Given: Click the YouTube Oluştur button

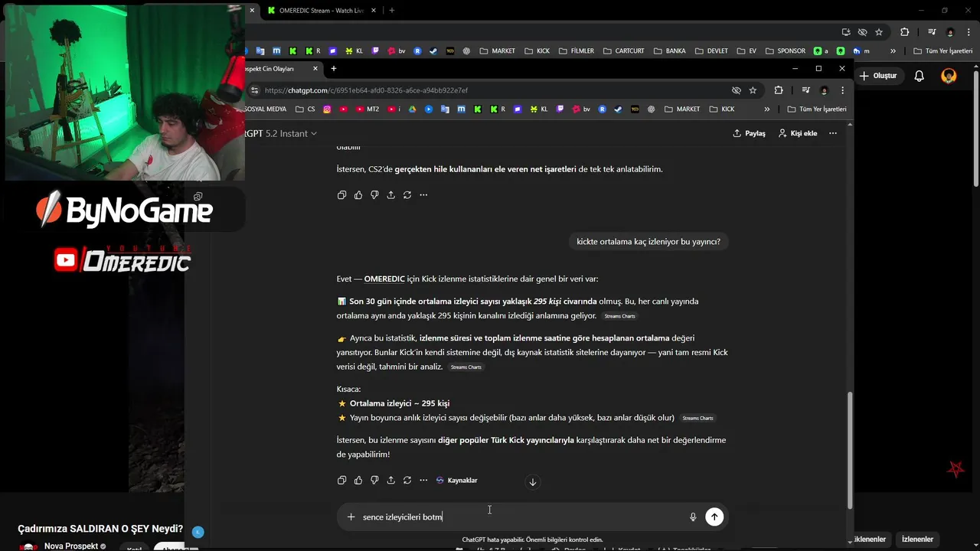Looking at the screenshot, I should (878, 76).
